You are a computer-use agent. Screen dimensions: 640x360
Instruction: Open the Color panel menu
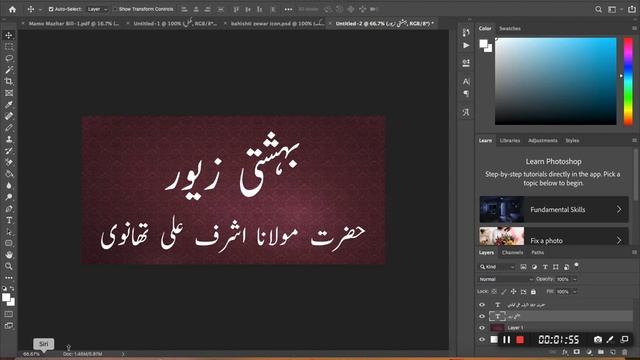click(634, 28)
